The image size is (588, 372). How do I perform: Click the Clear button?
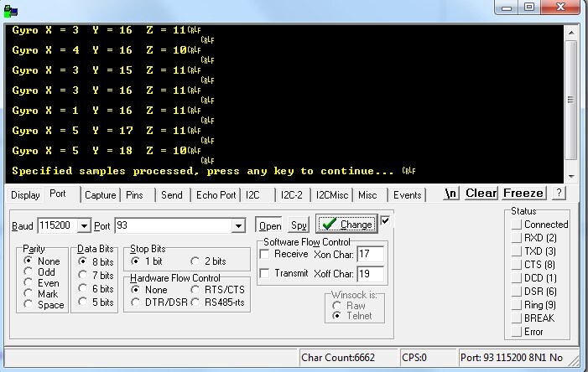click(x=481, y=194)
